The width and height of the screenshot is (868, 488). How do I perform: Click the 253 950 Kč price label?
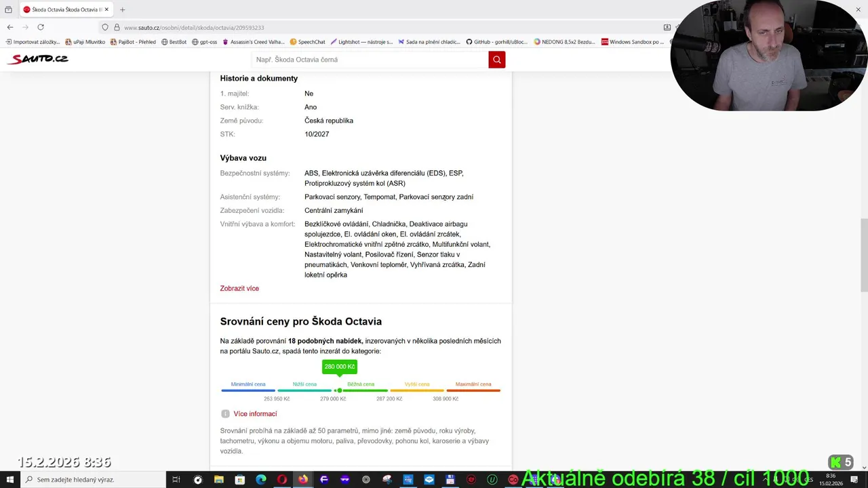pyautogui.click(x=277, y=399)
